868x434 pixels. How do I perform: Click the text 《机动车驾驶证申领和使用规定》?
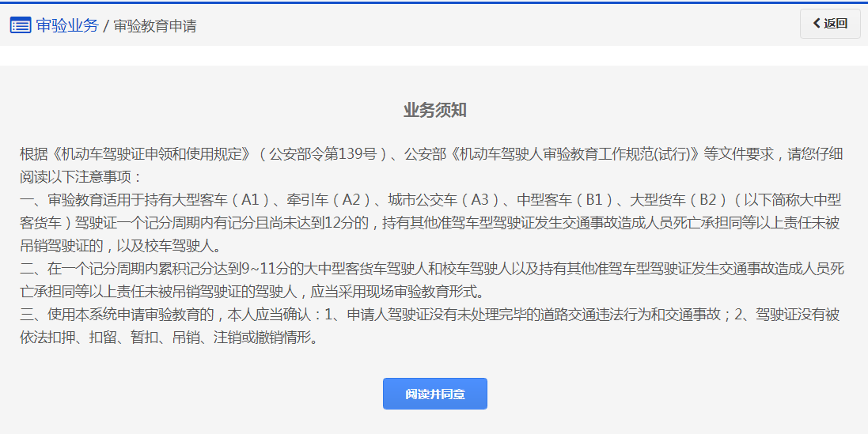tap(150, 154)
